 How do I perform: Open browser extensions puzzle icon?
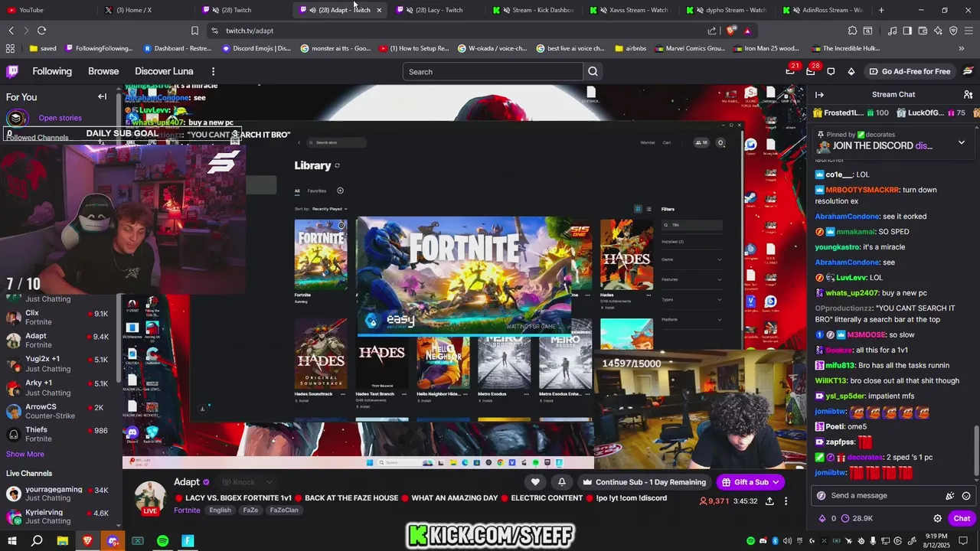tap(852, 31)
